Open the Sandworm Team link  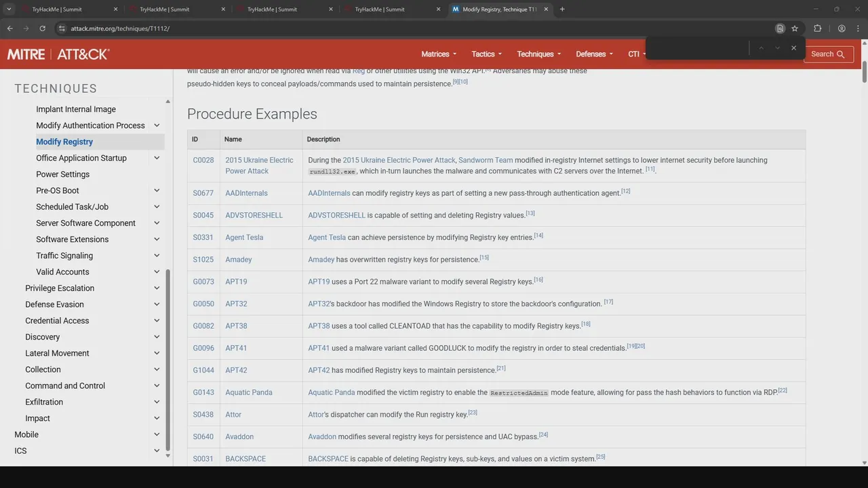(486, 161)
